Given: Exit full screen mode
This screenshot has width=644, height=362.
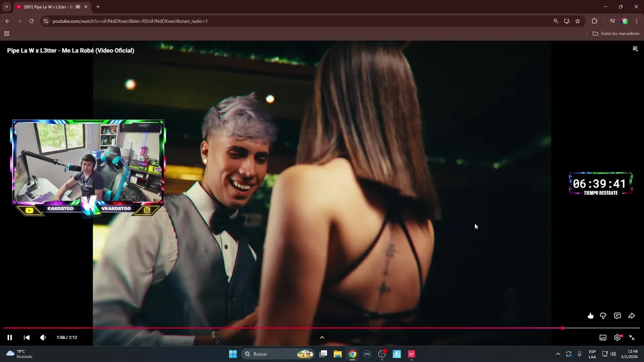Looking at the screenshot, I should (x=632, y=337).
